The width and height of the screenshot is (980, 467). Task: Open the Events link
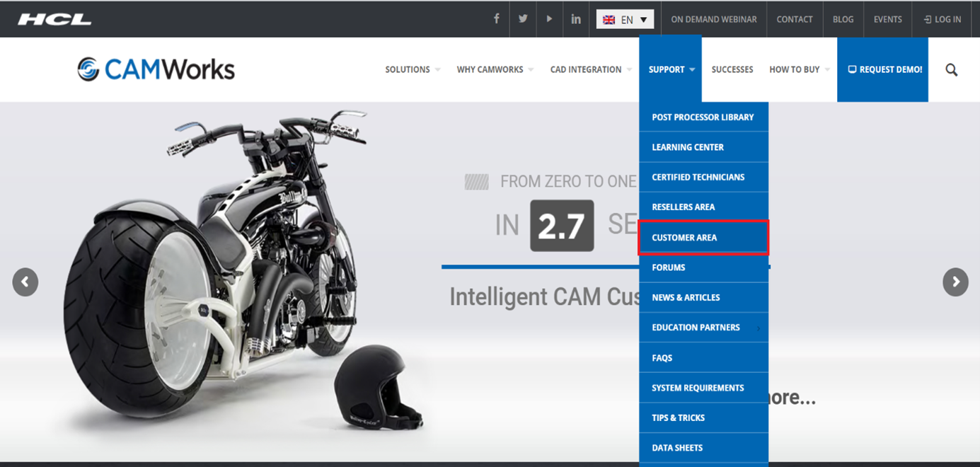point(888,19)
